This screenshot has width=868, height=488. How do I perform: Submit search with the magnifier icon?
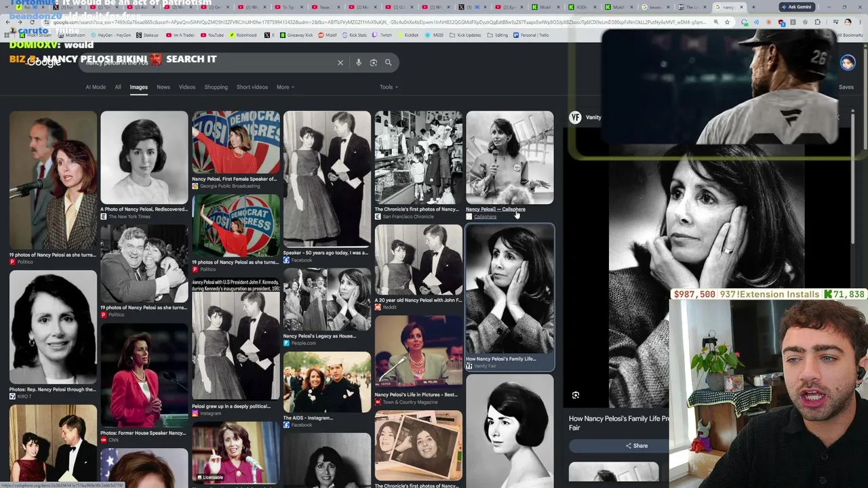click(389, 62)
